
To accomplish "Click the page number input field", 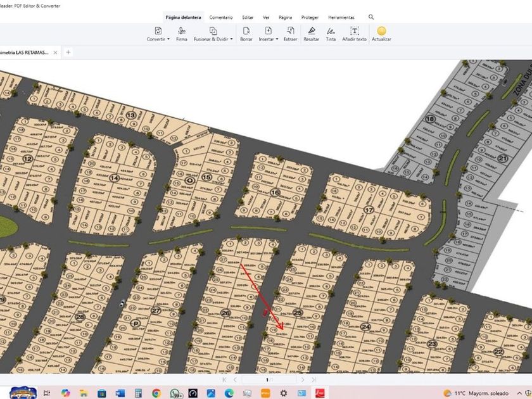I will point(269,379).
